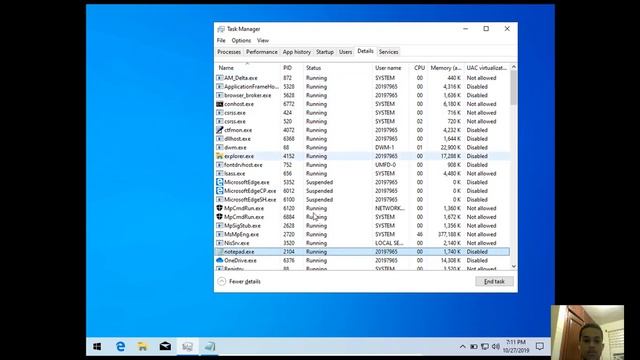Open File Explorer from the taskbar
Image resolution: width=640 pixels, height=360 pixels.
point(142,347)
